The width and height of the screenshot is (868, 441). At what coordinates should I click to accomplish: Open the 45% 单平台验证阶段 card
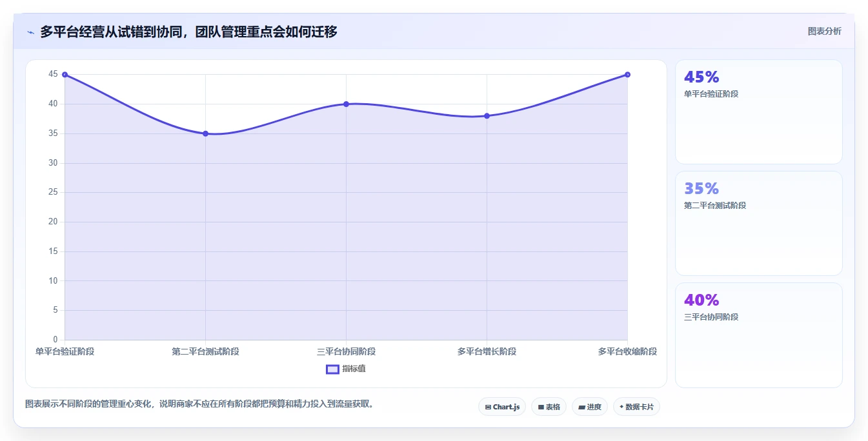click(x=759, y=112)
